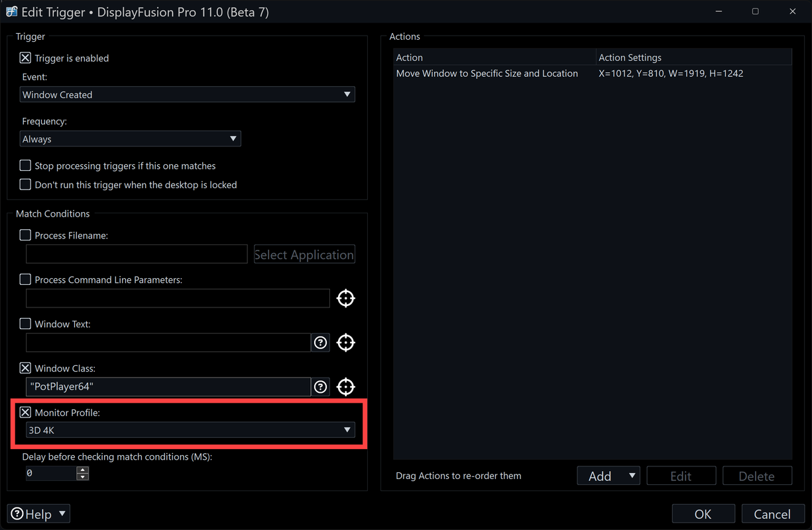This screenshot has height=530, width=812.
Task: Open help icon next to Window Text field
Action: [321, 343]
